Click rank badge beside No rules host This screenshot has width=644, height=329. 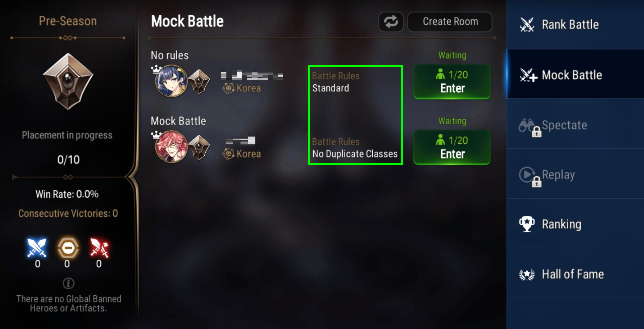(199, 82)
